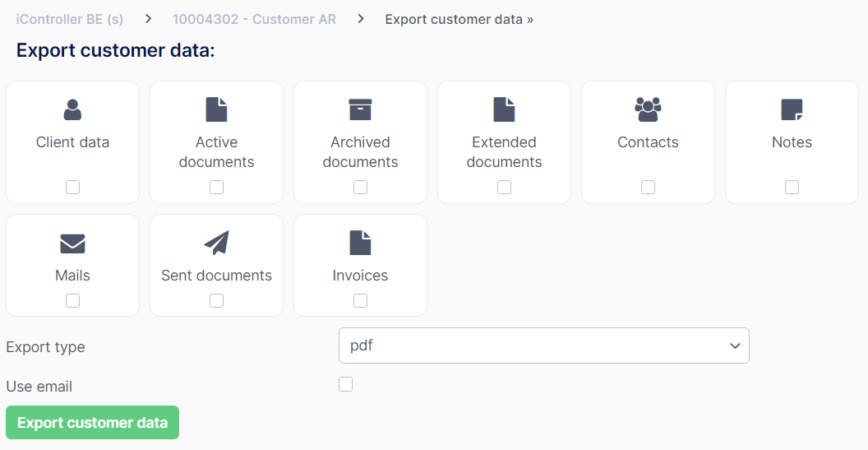Click the Extended documents file icon
868x450 pixels.
[505, 109]
